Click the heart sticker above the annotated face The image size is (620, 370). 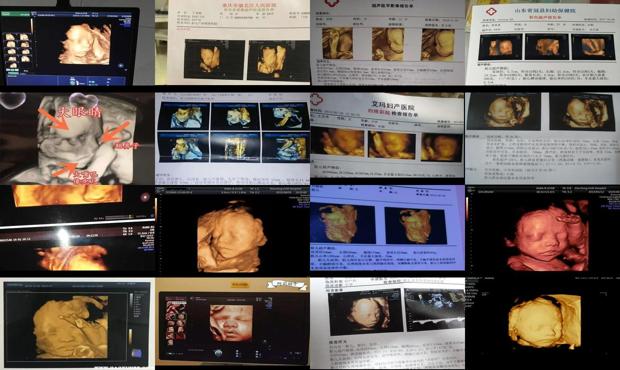click(83, 100)
